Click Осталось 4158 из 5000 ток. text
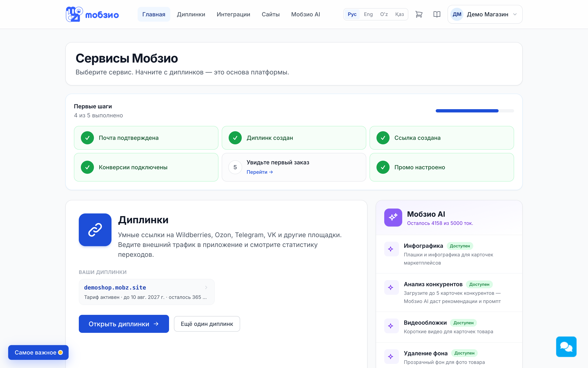Image resolution: width=588 pixels, height=368 pixels. (440, 223)
